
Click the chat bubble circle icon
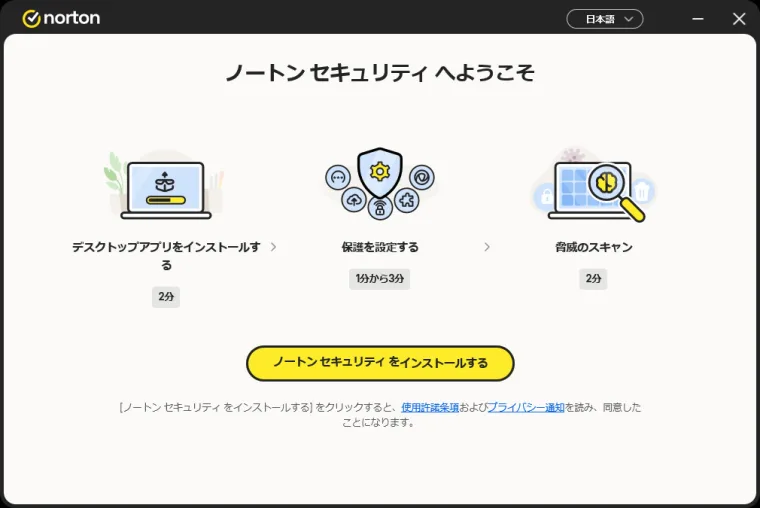pos(338,177)
